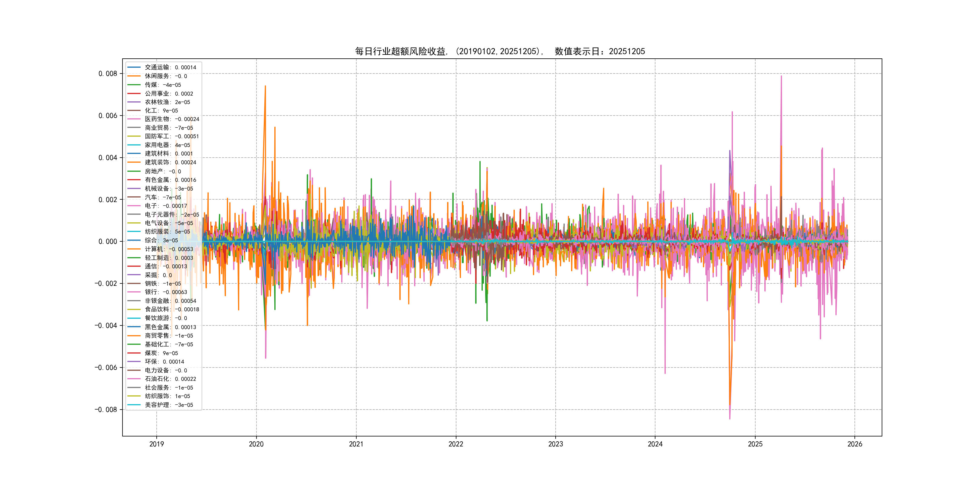This screenshot has height=490, width=980.
Task: Click the 交通运输 legend line swatch
Action: coord(134,67)
